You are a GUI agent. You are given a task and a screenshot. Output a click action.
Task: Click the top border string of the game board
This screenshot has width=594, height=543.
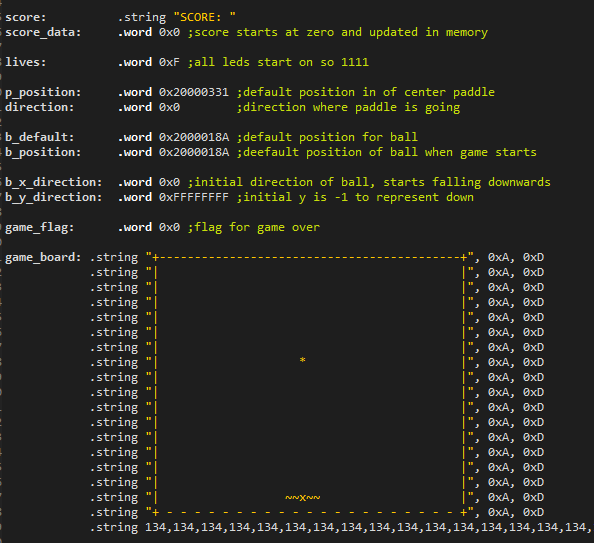click(x=310, y=258)
